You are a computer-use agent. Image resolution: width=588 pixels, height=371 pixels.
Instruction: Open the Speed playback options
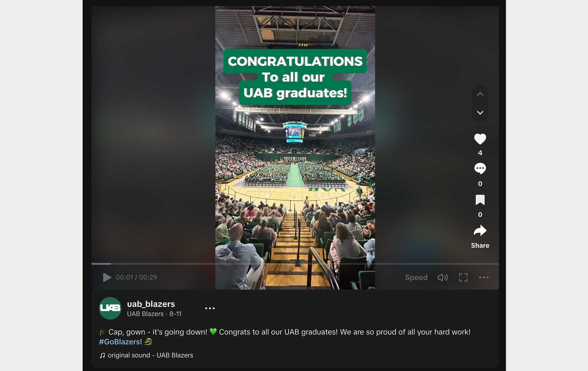416,277
